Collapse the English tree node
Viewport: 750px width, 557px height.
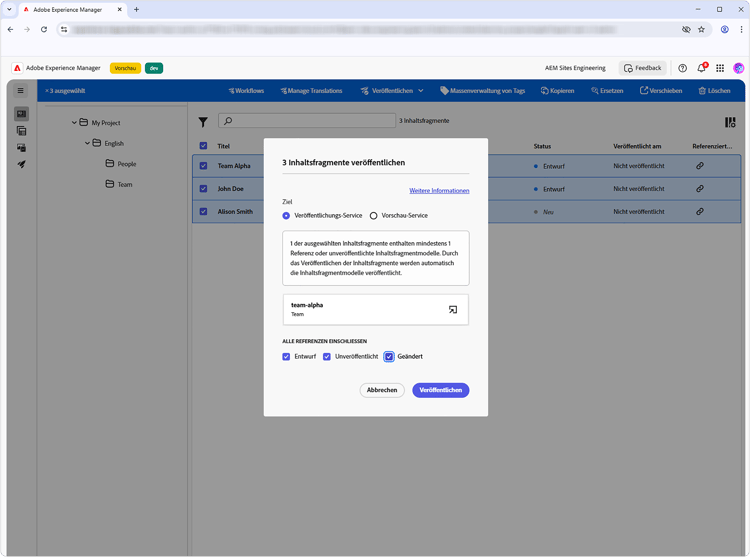[x=87, y=143]
